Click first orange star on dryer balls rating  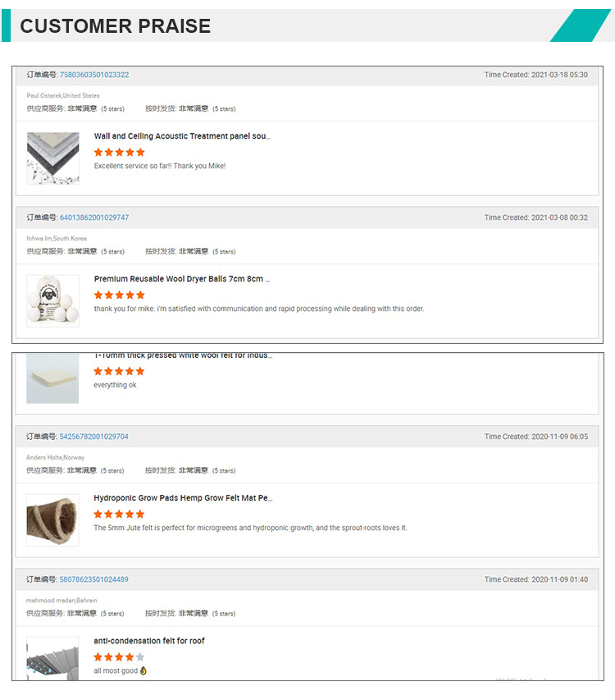click(99, 295)
